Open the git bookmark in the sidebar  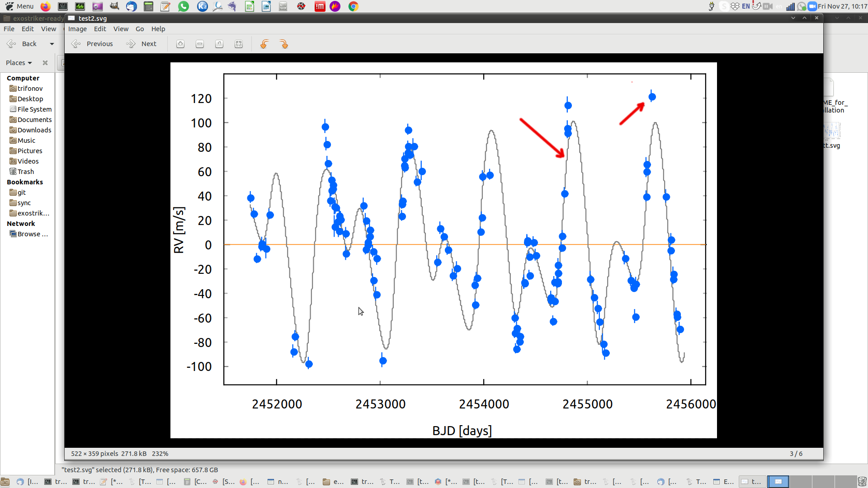[x=21, y=192]
